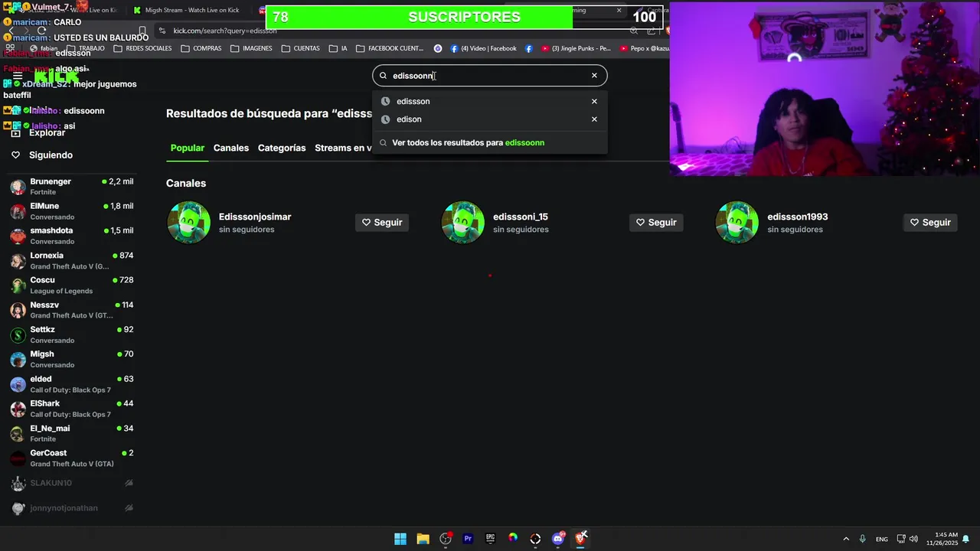This screenshot has height=551, width=980.
Task: Click the heart icon next to Siguiendo
Action: coord(15,155)
